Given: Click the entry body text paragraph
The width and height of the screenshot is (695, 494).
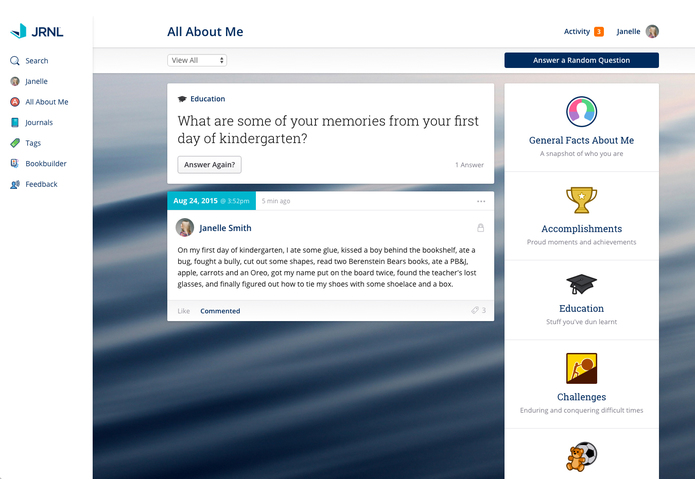Looking at the screenshot, I should click(x=327, y=267).
